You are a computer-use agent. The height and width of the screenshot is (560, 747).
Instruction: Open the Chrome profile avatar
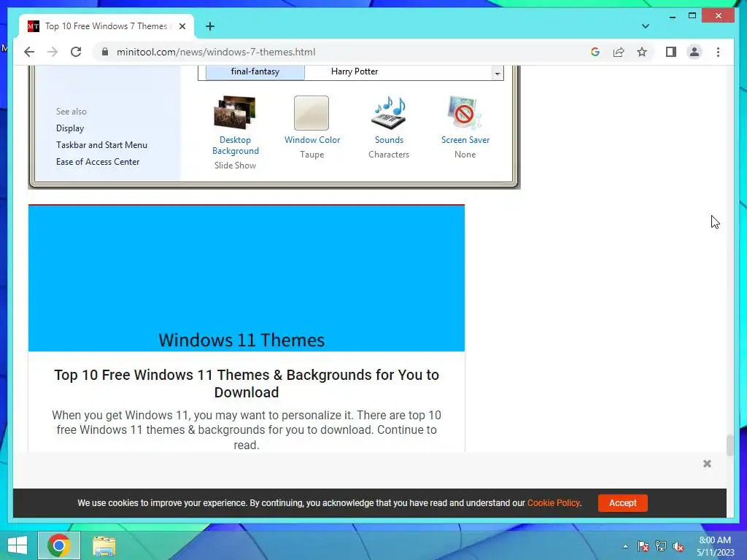coord(694,52)
